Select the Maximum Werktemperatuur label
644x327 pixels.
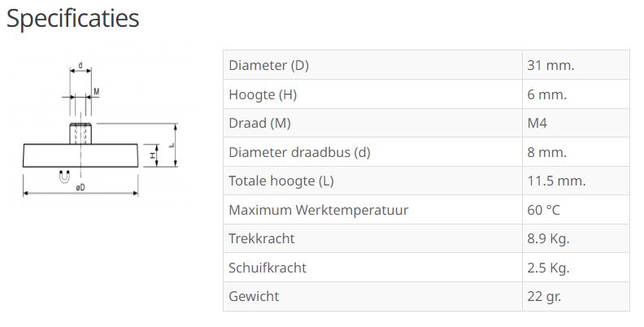pos(318,210)
